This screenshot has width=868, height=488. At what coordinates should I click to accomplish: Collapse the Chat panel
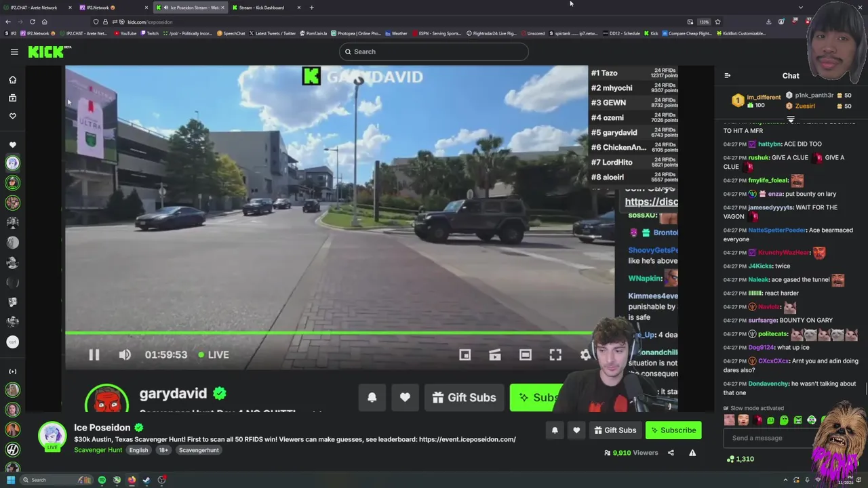pos(727,76)
